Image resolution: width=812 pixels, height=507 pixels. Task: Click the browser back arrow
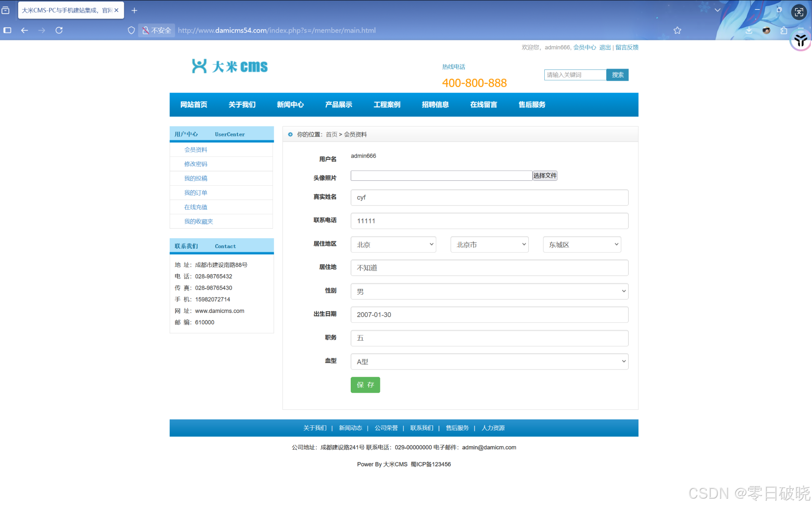tap(25, 30)
